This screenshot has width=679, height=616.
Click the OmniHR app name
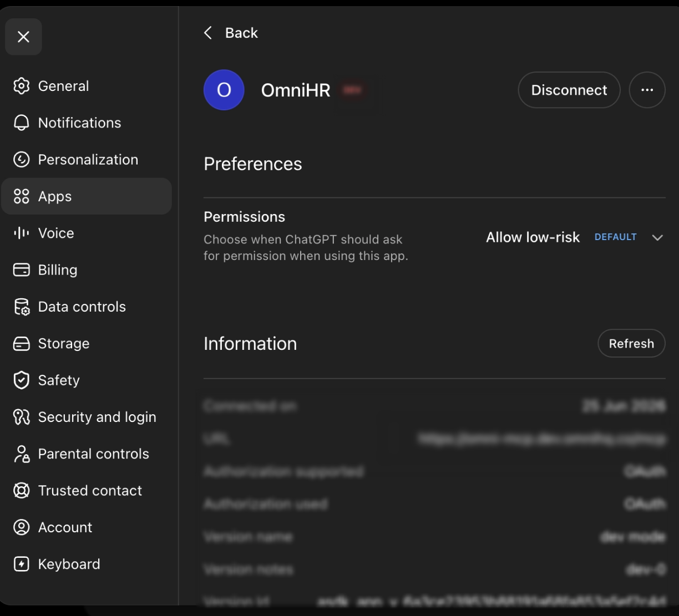click(296, 90)
